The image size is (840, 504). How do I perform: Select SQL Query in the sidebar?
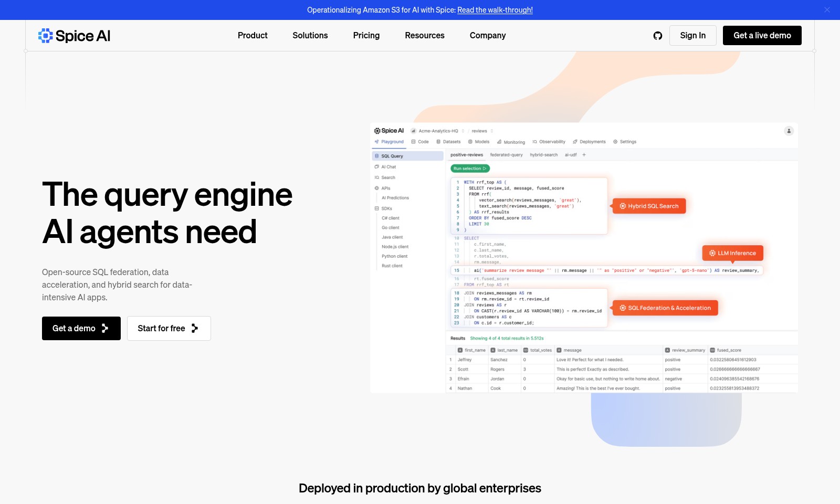(x=408, y=156)
